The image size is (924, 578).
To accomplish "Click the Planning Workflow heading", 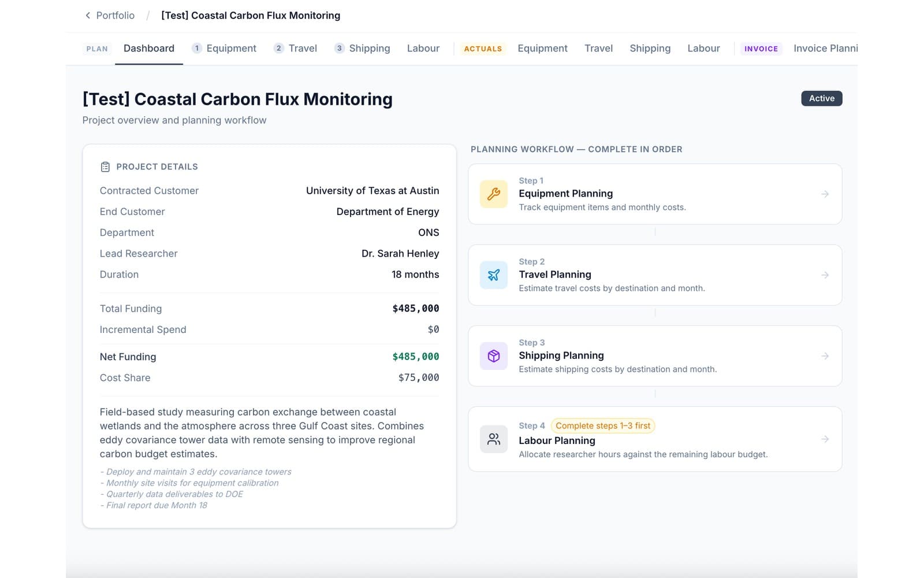I will point(576,150).
